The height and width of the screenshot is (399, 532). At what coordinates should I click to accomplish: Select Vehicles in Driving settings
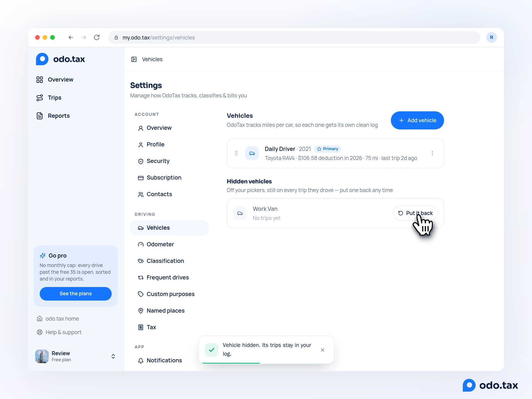pos(169,228)
